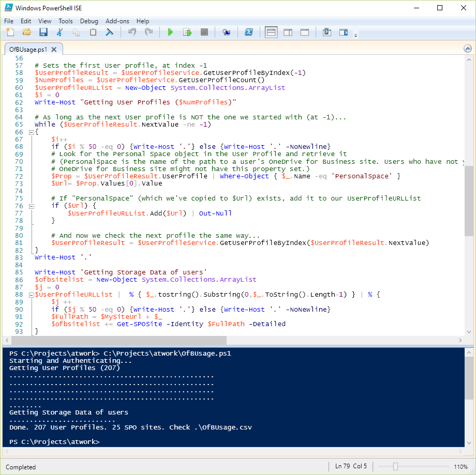Image resolution: width=476 pixels, height=475 pixels.
Task: Click the zoom slider in the status bar
Action: pyautogui.click(x=395, y=467)
